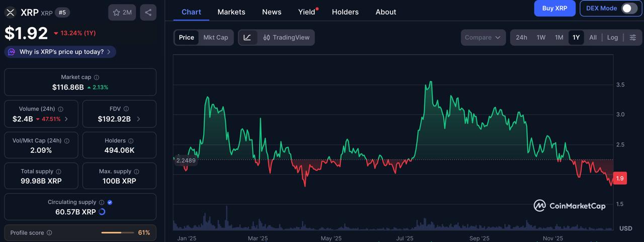Click the $1.92 price heading
The image size is (644, 242).
(26, 33)
